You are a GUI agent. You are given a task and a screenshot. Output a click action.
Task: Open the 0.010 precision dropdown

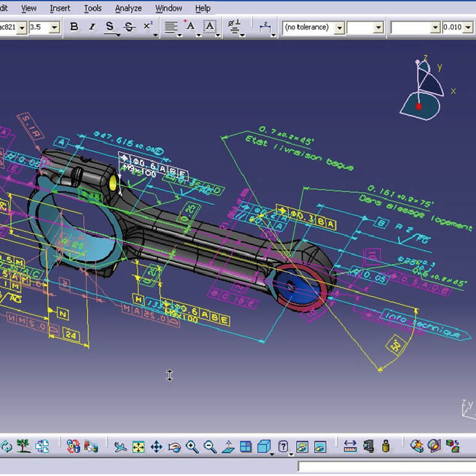[468, 28]
